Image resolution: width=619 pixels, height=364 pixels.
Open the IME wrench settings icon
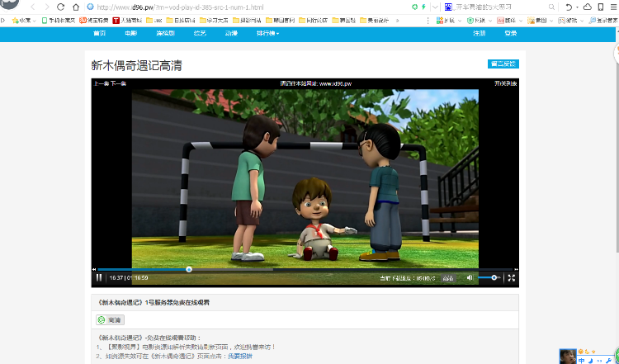tap(608, 361)
